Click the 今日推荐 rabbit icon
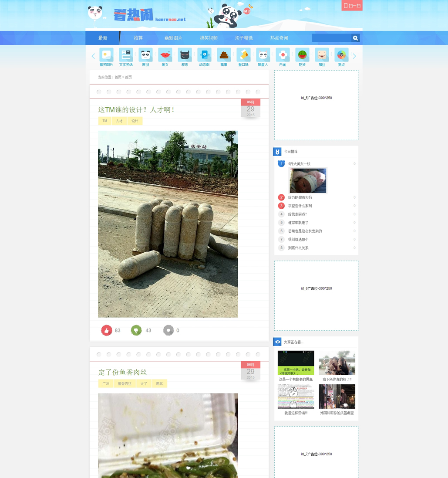 click(x=277, y=152)
